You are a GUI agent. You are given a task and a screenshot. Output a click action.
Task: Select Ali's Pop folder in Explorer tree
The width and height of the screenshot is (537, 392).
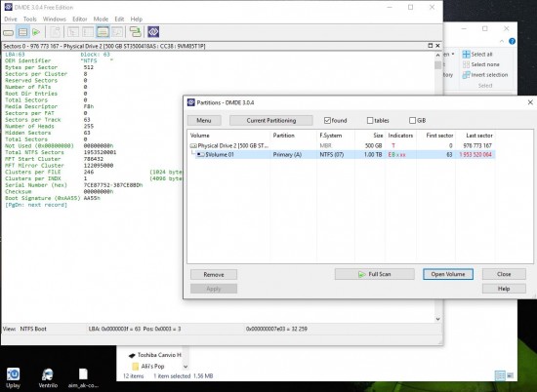coord(148,367)
